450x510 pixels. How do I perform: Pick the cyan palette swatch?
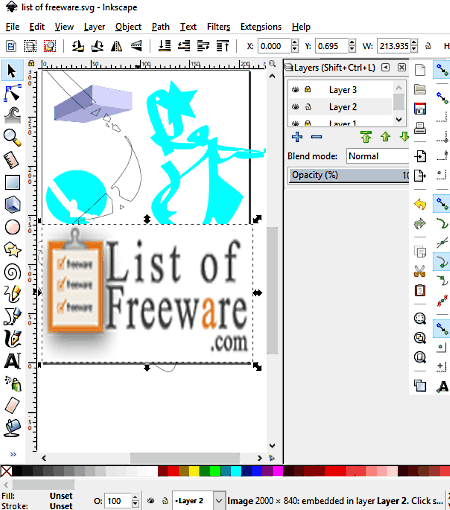tap(236, 471)
